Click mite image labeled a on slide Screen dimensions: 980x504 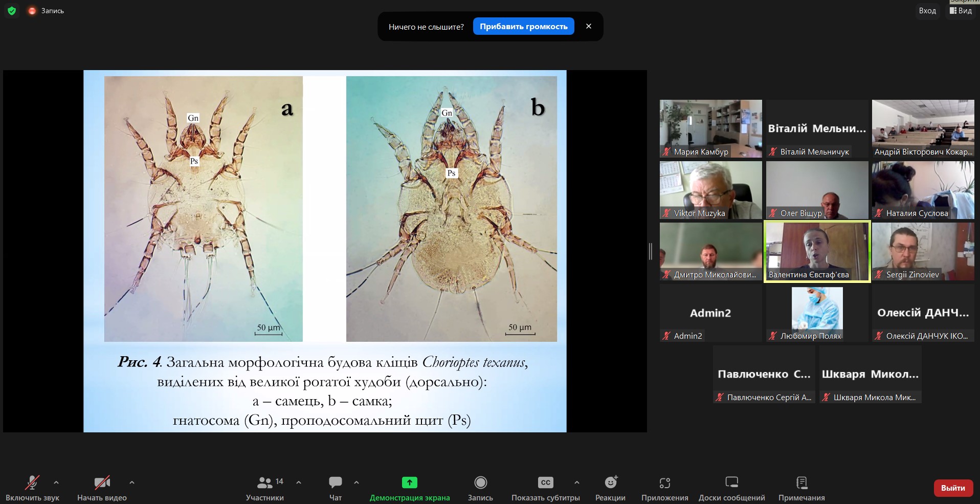coord(204,209)
